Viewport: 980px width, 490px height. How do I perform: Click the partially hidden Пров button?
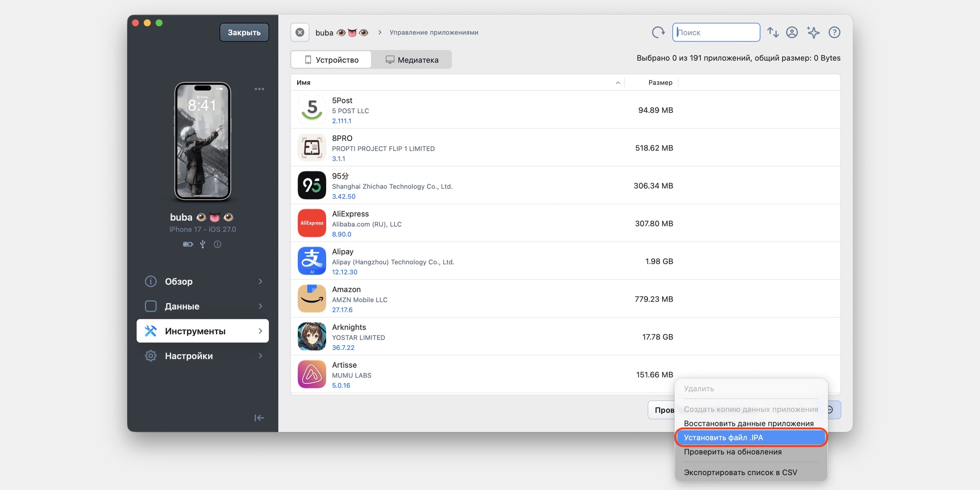click(x=662, y=410)
